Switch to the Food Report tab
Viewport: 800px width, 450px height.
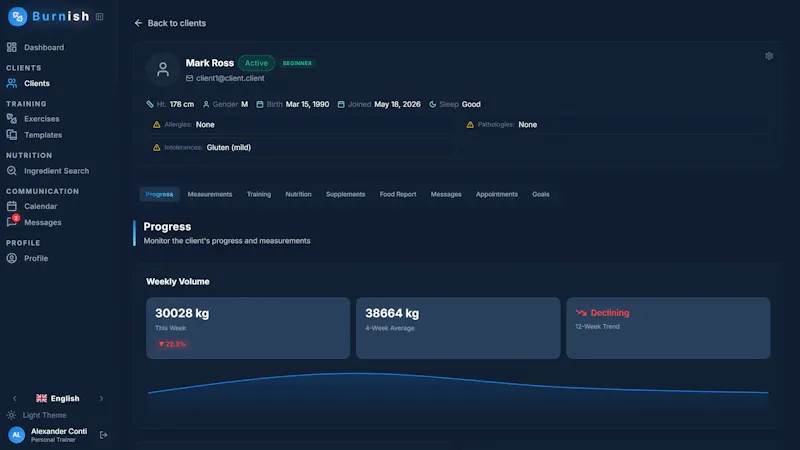[x=398, y=194]
